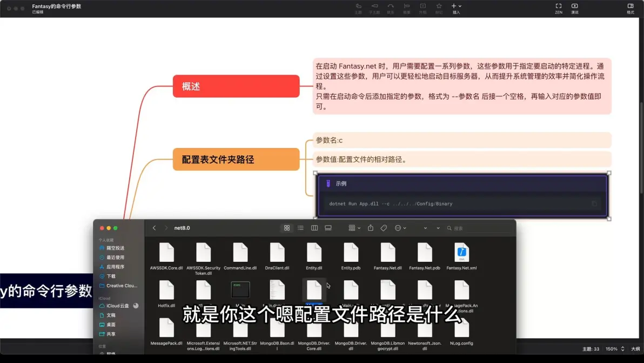Select the orange 配置表文件夹路径 topic
Image resolution: width=644 pixels, height=363 pixels.
(236, 160)
